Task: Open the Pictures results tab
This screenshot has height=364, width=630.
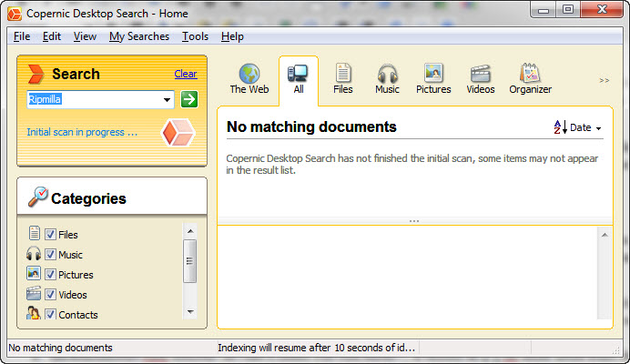Action: pos(433,79)
